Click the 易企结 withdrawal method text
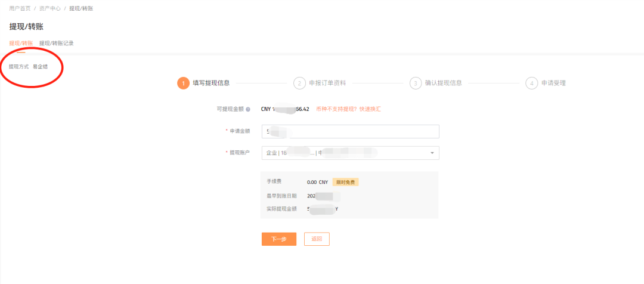The height and width of the screenshot is (284, 644). (x=41, y=67)
